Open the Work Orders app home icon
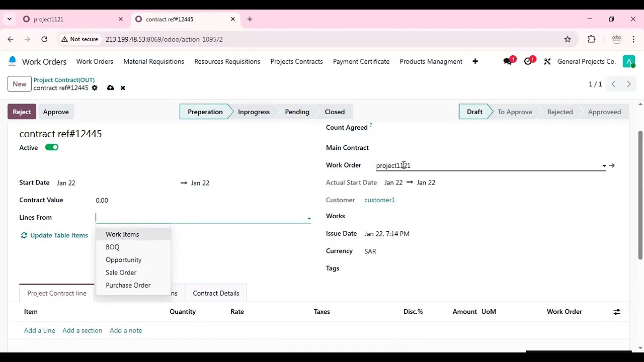The width and height of the screenshot is (644, 362). [x=12, y=61]
